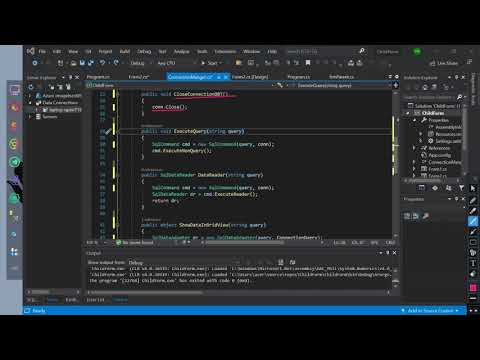Select the highlighted blue line tool
This screenshot has width=480, height=360.
point(473,221)
